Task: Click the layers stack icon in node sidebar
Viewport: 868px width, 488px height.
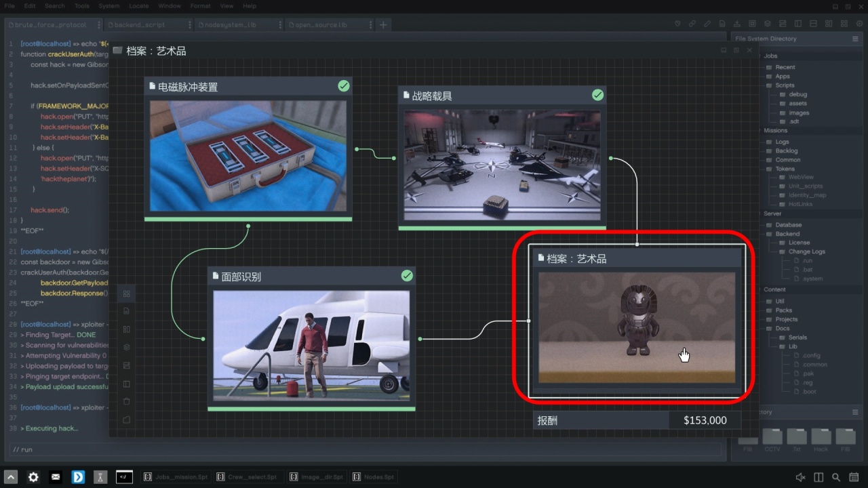Action: [x=126, y=347]
